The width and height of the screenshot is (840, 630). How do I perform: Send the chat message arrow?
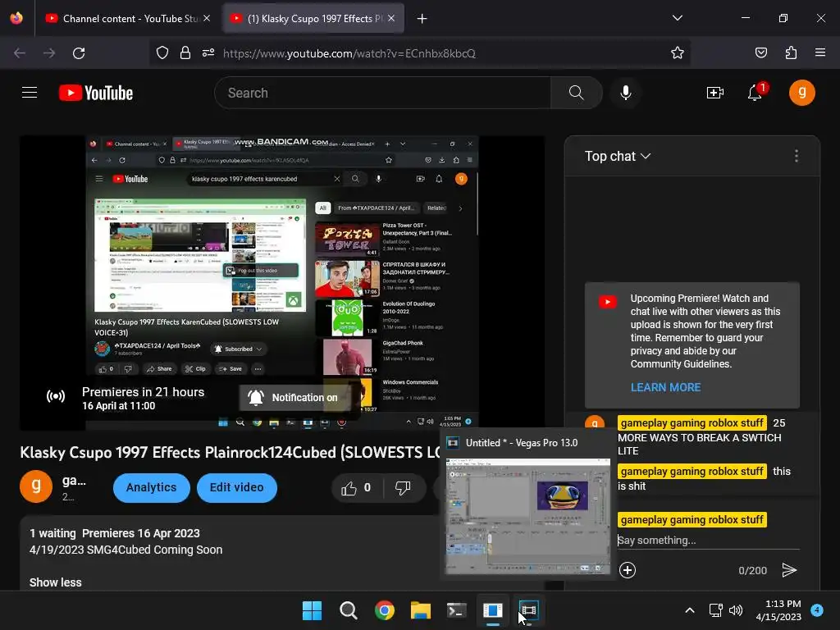[790, 570]
